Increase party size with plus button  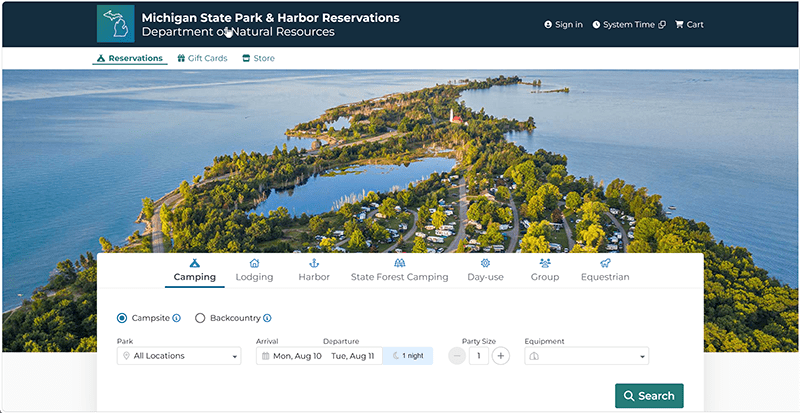(501, 356)
